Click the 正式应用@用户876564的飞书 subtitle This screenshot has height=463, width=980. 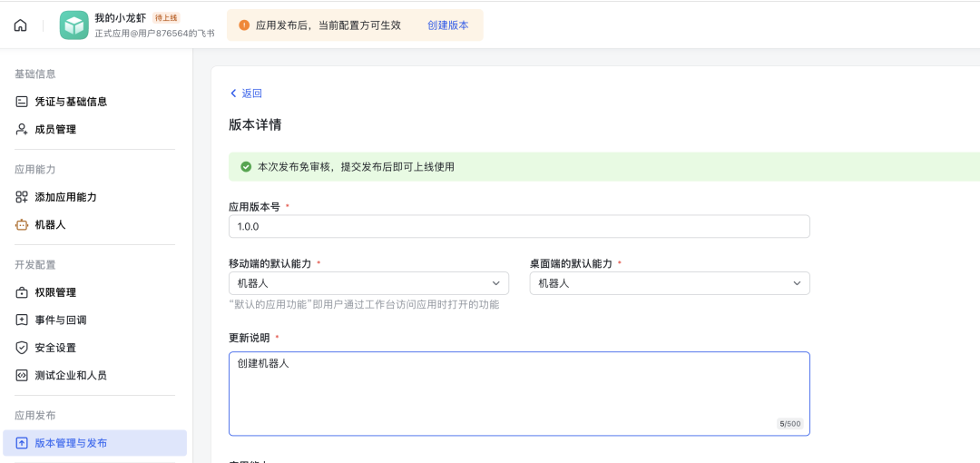click(x=154, y=34)
